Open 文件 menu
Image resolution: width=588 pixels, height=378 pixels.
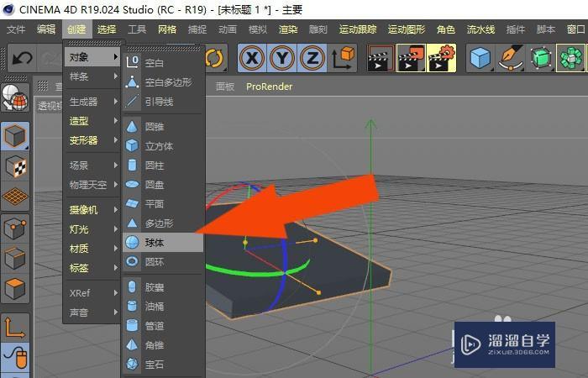coord(16,29)
